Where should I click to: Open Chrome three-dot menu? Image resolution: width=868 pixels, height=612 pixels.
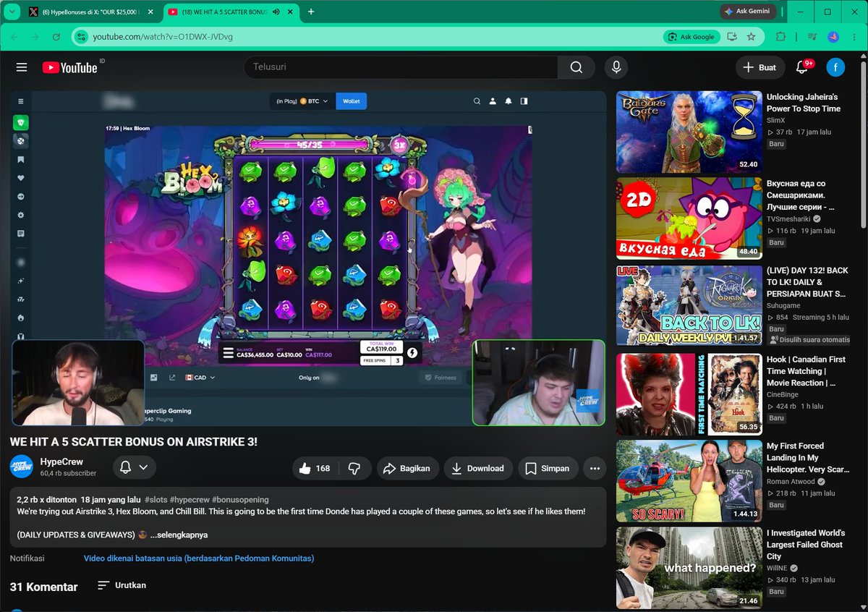tap(854, 36)
